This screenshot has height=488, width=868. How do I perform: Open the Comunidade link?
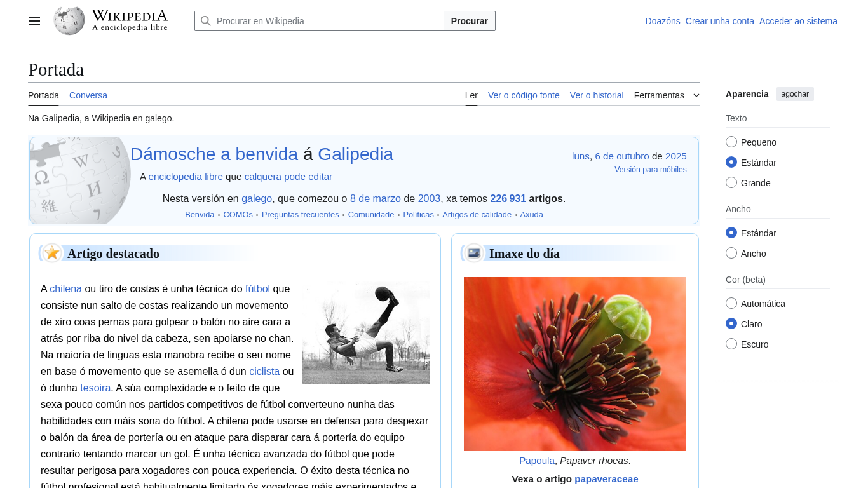[x=371, y=215]
